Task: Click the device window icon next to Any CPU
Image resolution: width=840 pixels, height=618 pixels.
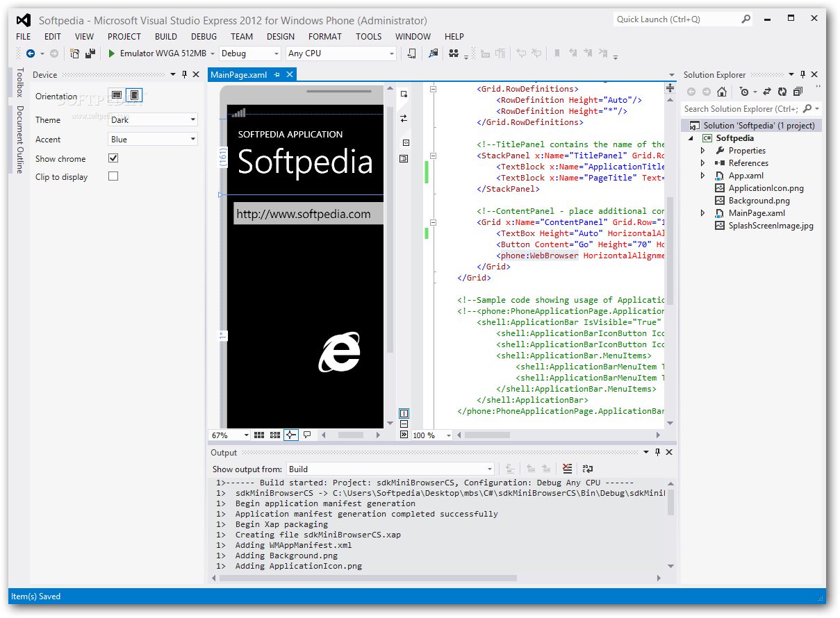Action: point(412,53)
